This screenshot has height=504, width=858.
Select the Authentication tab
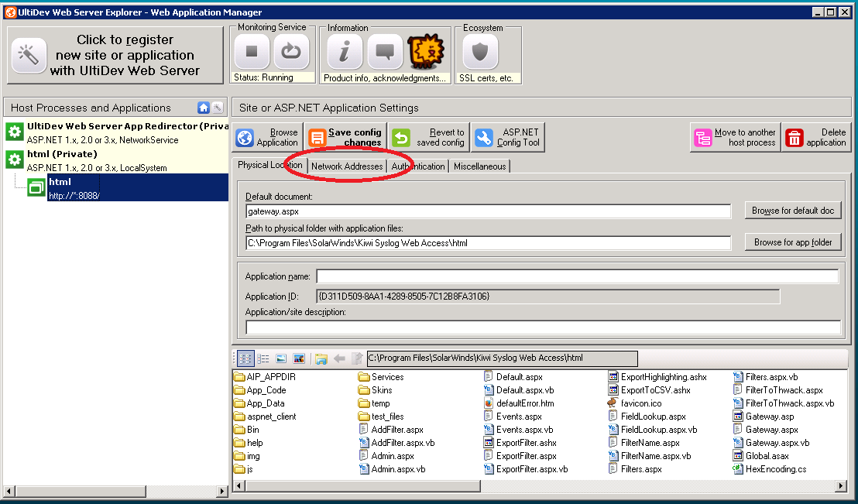[418, 166]
